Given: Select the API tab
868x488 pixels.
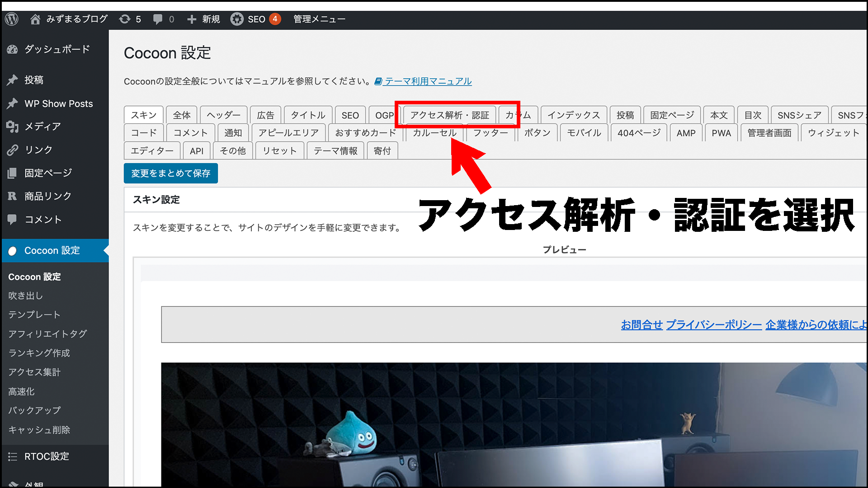Looking at the screenshot, I should (x=197, y=151).
